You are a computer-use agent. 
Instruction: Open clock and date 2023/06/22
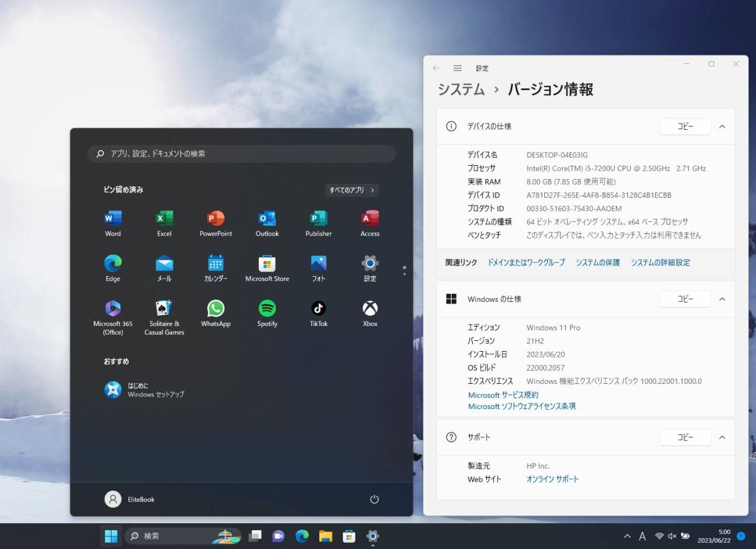tap(714, 536)
